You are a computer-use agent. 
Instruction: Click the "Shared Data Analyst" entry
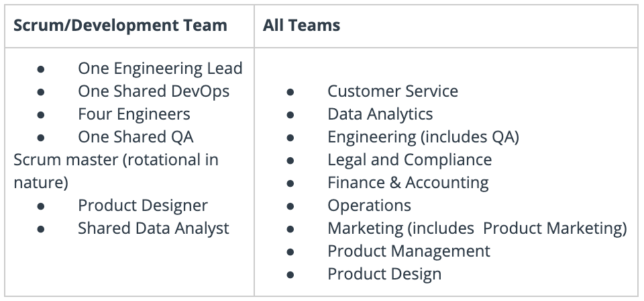[153, 228]
